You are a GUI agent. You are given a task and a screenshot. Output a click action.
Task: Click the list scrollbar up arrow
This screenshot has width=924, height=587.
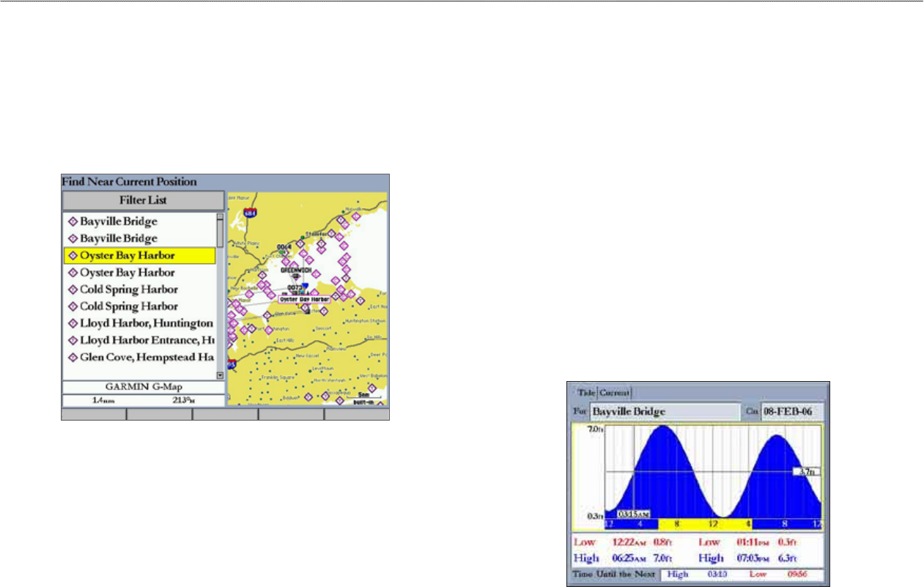coord(220,217)
